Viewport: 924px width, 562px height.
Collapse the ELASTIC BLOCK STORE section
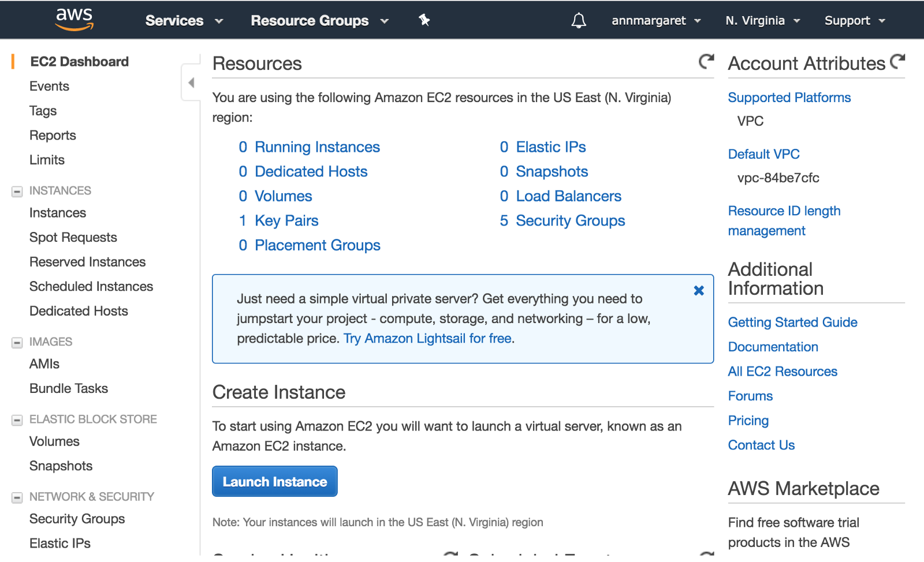(17, 420)
